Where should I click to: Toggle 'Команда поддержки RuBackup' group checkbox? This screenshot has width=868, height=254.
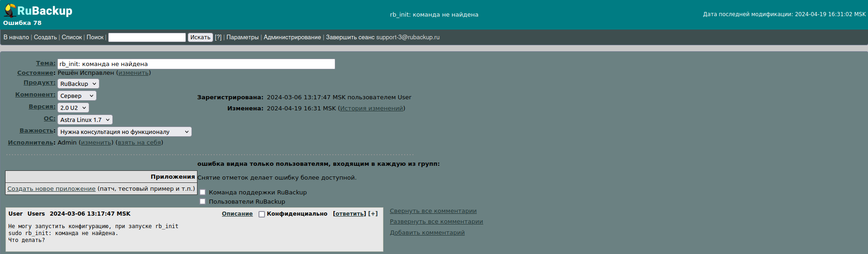[203, 193]
